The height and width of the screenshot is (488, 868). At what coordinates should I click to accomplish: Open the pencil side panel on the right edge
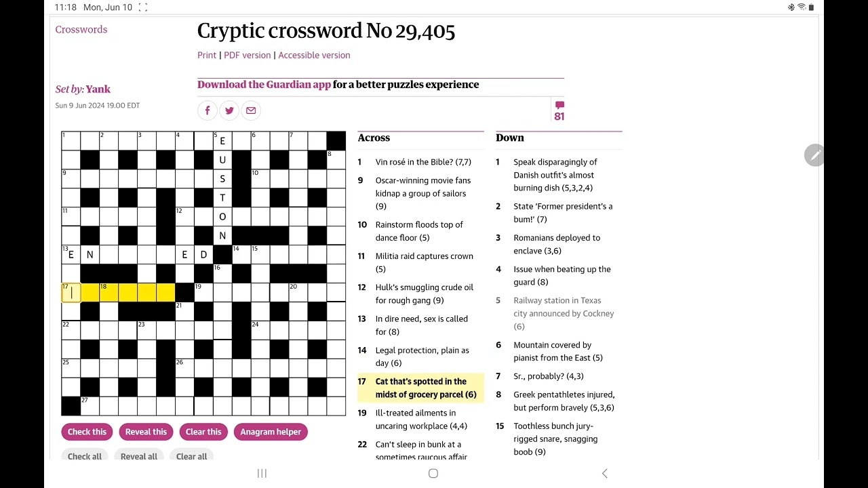(814, 155)
